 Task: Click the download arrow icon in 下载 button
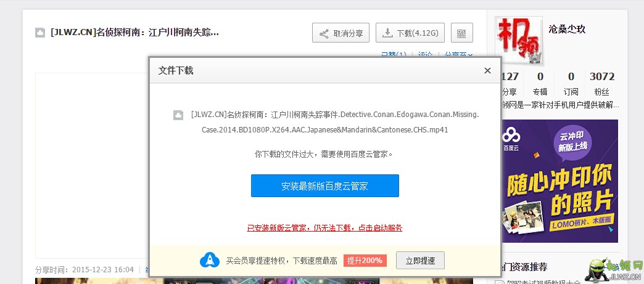tap(387, 33)
